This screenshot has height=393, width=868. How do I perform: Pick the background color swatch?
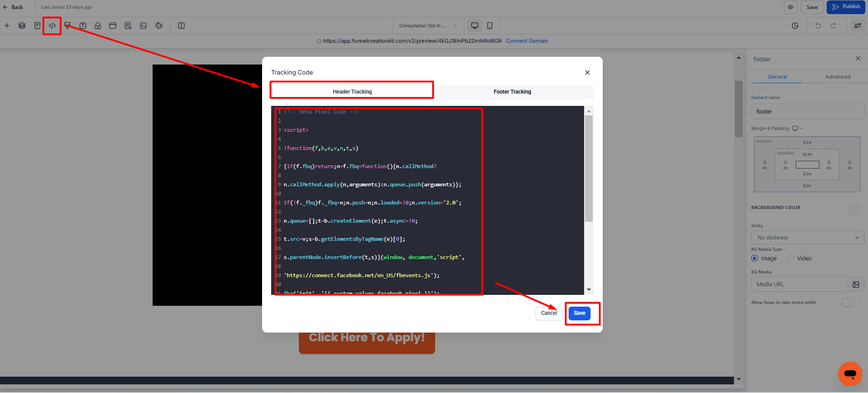854,209
